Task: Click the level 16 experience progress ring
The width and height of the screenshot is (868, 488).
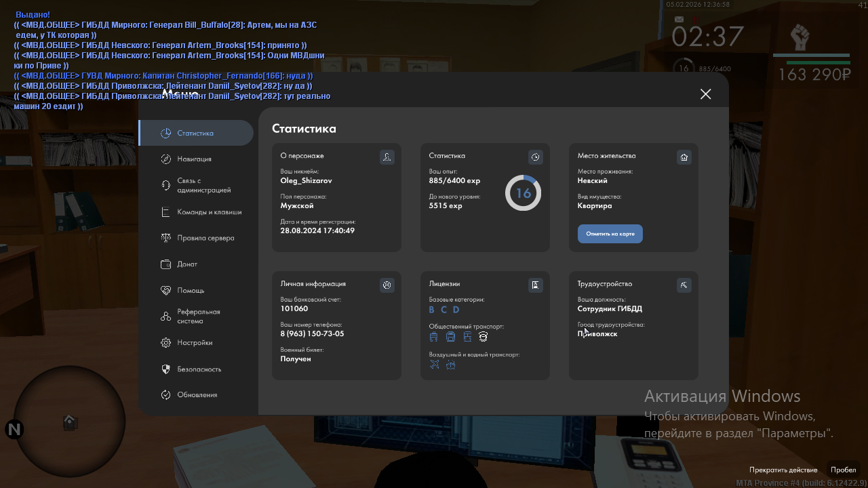Action: click(x=523, y=193)
